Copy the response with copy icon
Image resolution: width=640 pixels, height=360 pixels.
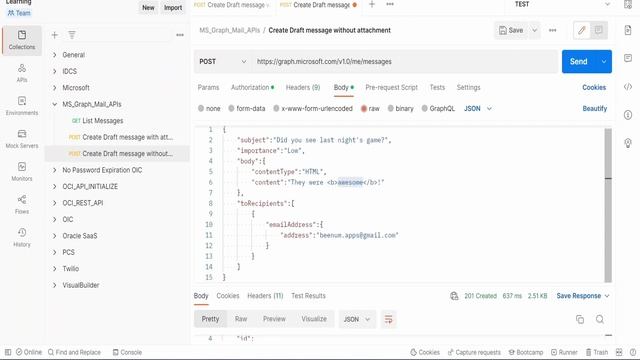pyautogui.click(x=580, y=319)
